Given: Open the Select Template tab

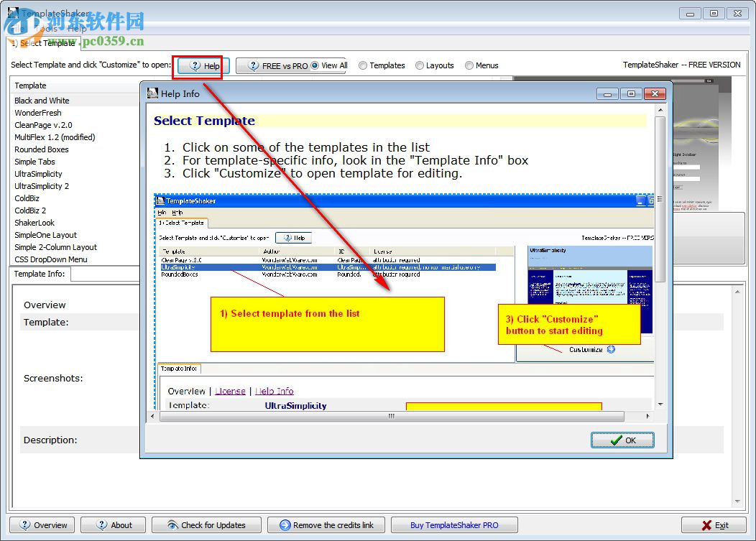Looking at the screenshot, I should click(43, 43).
